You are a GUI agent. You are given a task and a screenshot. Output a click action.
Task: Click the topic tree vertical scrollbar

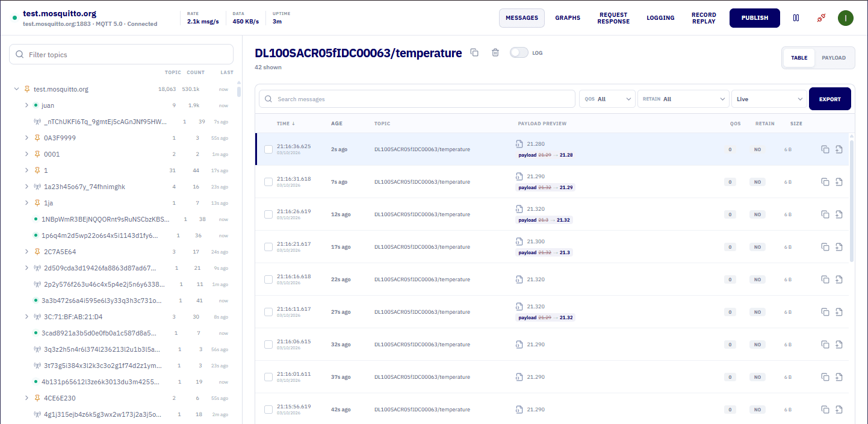click(239, 92)
